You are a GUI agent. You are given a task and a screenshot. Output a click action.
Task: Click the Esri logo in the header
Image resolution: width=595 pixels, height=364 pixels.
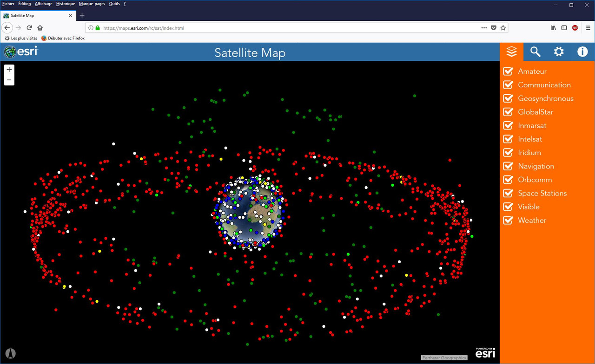[21, 52]
